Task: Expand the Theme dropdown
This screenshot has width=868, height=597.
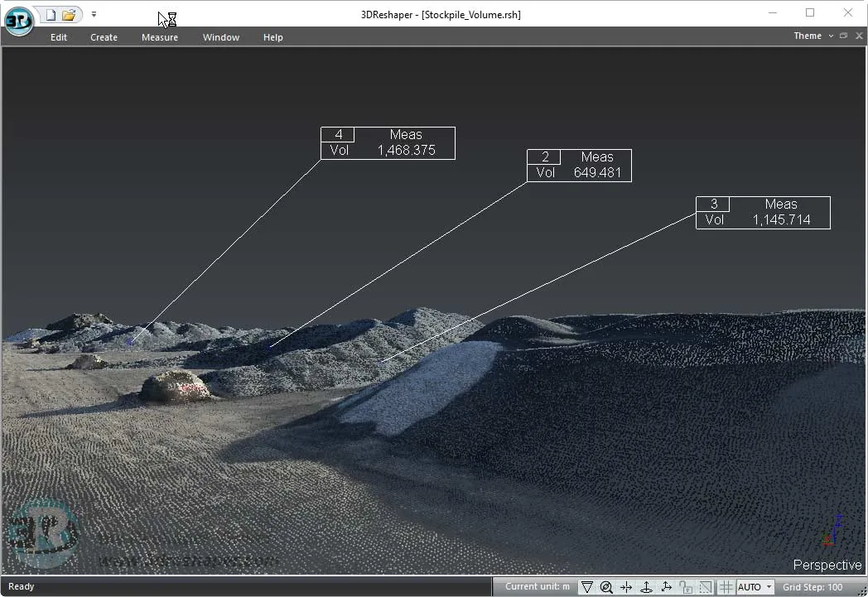Action: point(813,36)
